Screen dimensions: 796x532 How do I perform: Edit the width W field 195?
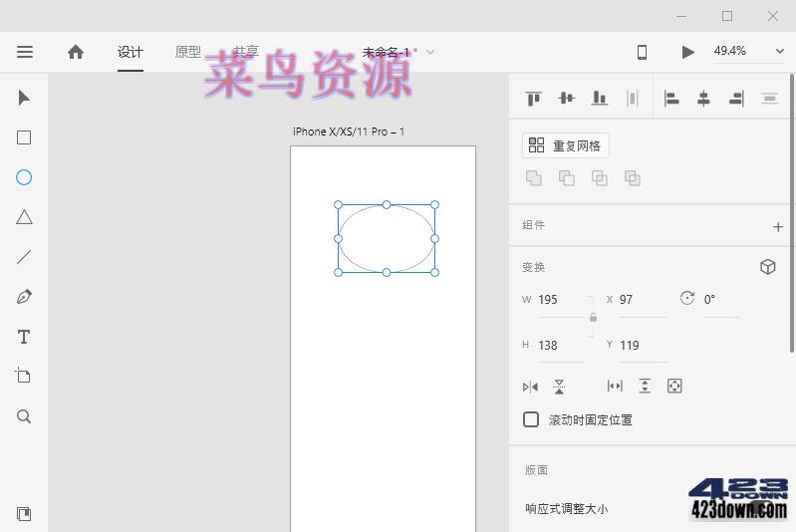[561, 300]
